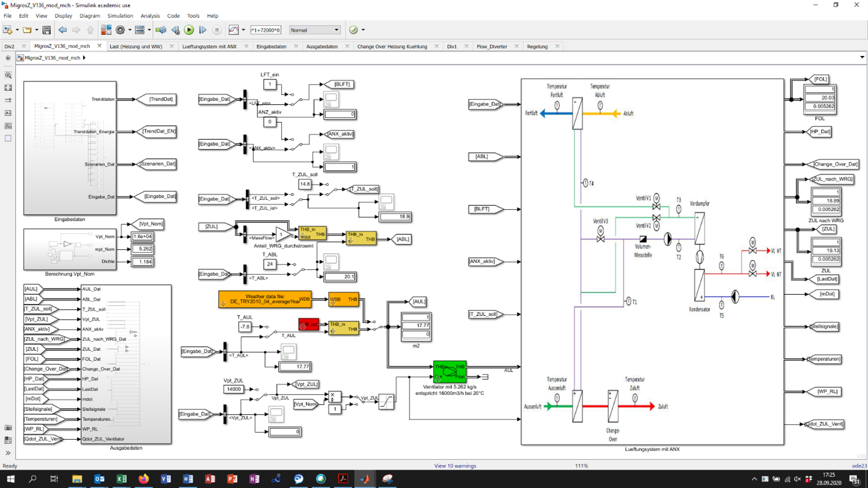868x488 pixels.
Task: Open Model Configuration Parameters gear
Action: pos(120,30)
